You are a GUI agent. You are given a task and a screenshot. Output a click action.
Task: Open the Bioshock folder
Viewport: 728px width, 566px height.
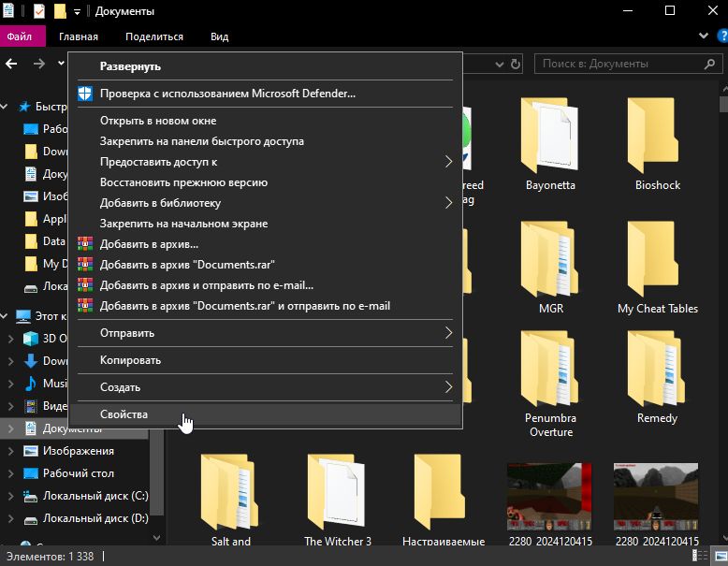tap(658, 144)
